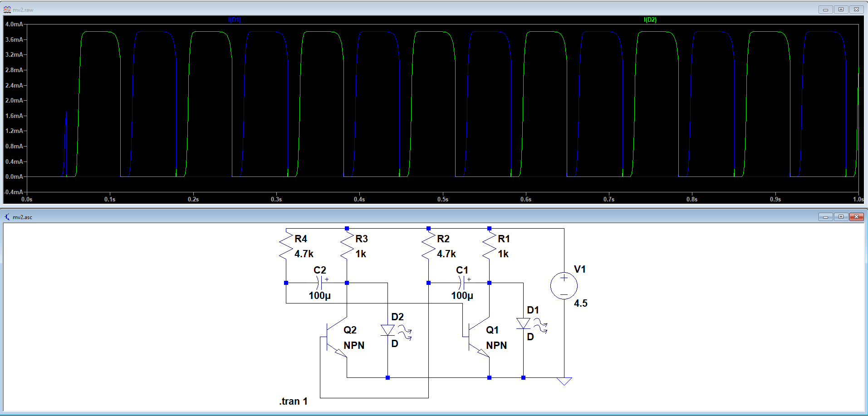Maximize the mv2.raw waveform window
Viewport: 868px width, 416px height.
841,10
